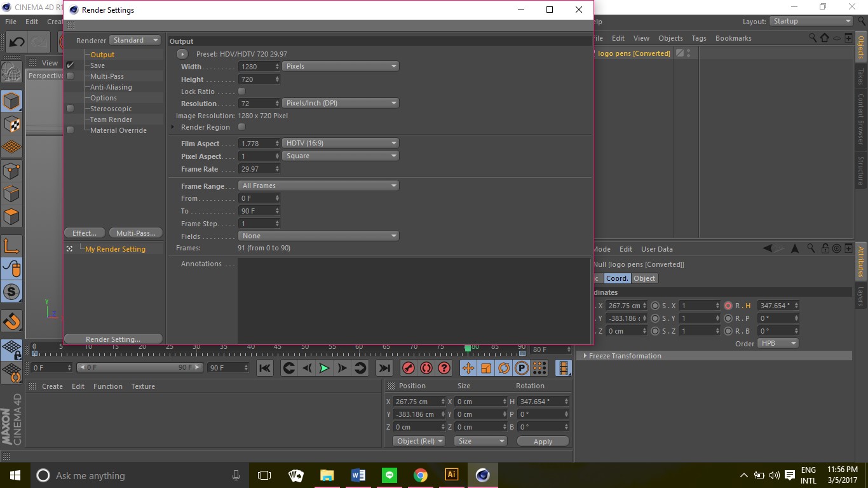The image size is (868, 488).
Task: Toggle Rotation keyframe recording icon
Action: (x=504, y=368)
